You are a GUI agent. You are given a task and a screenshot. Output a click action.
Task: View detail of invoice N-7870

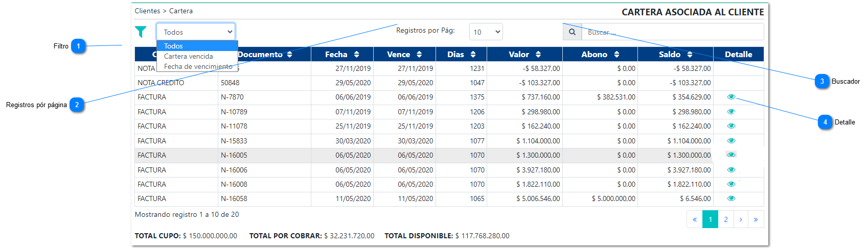(731, 97)
